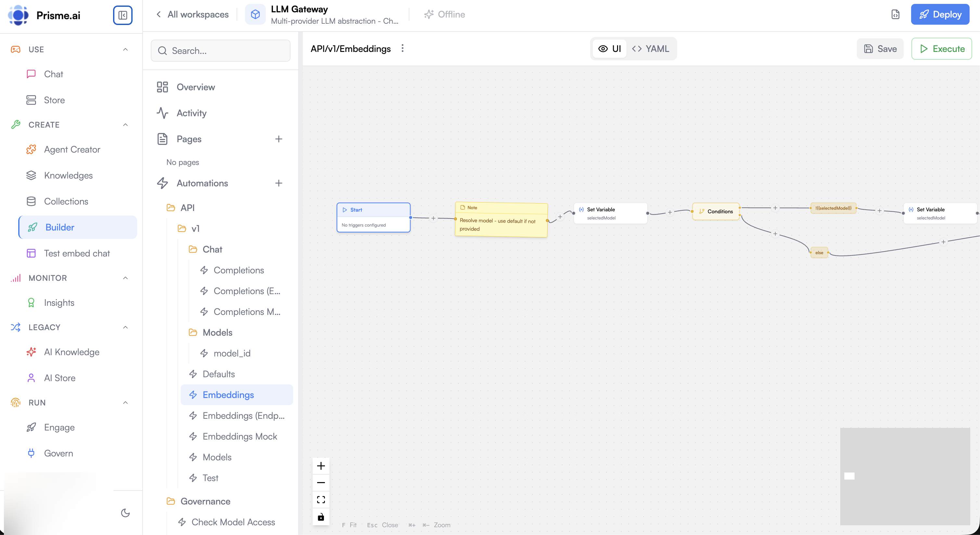Image resolution: width=980 pixels, height=535 pixels.
Task: Open the three-dot menu beside API/v1/Embeddings
Action: (x=403, y=48)
